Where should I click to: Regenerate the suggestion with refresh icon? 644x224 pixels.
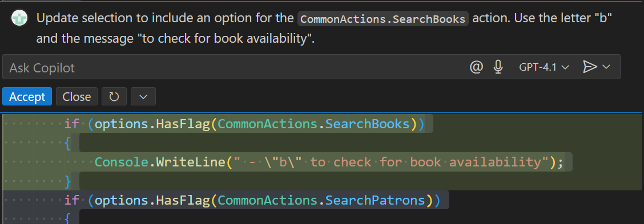(114, 96)
